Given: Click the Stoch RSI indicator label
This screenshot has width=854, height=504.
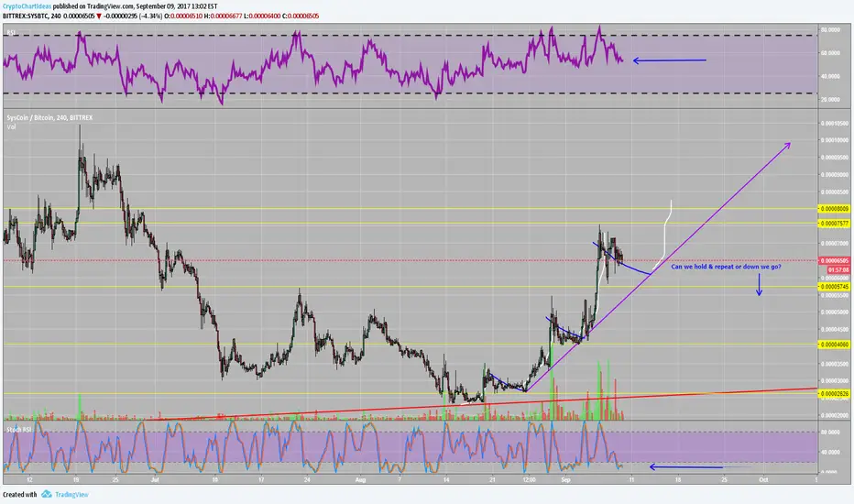Looking at the screenshot, I should click(19, 430).
